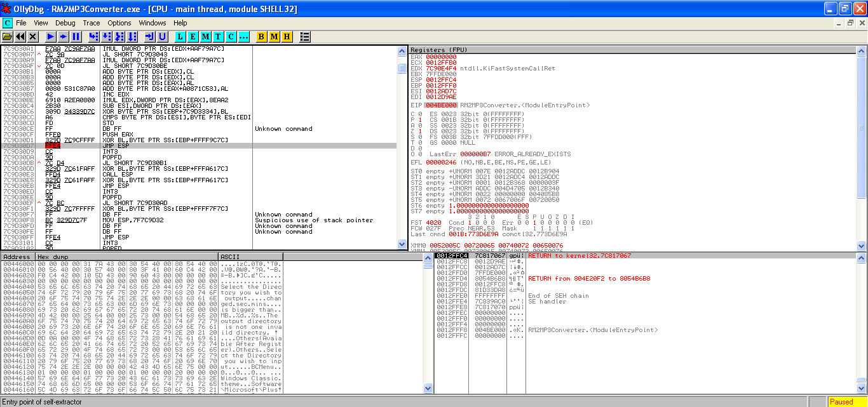Select the MOV ESP,7F7C9D32 instruction line

[x=199, y=220]
